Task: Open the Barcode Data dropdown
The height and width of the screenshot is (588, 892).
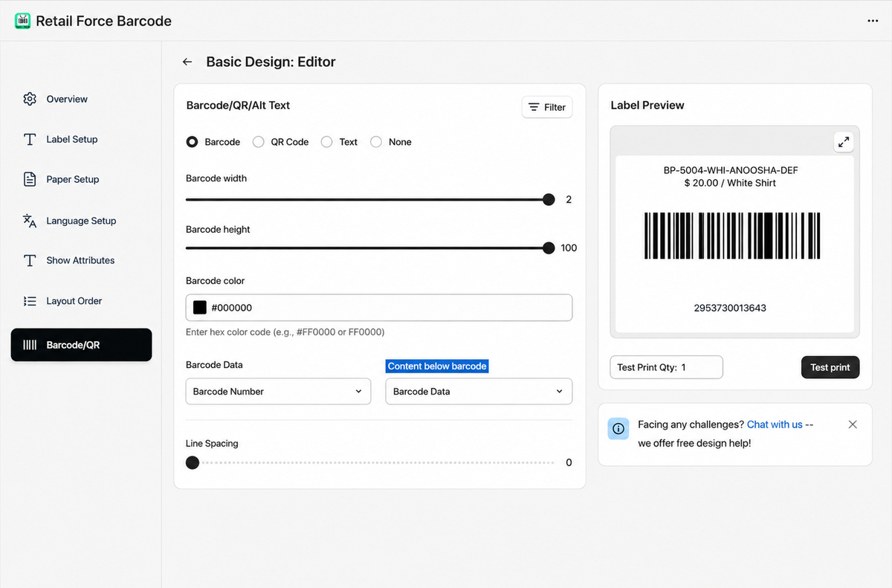Action: (278, 391)
